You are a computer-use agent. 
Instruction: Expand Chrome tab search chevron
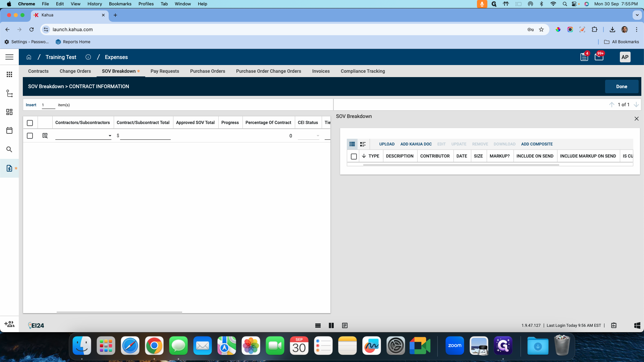tap(637, 15)
